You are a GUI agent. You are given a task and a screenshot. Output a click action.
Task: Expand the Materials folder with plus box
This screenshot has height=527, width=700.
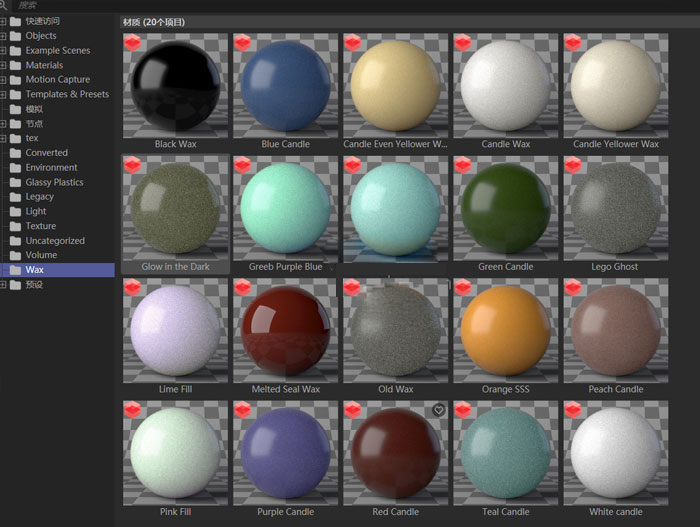pos(4,65)
